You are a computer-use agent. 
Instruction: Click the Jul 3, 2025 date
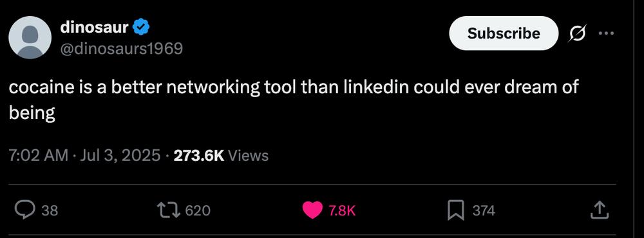coord(120,156)
